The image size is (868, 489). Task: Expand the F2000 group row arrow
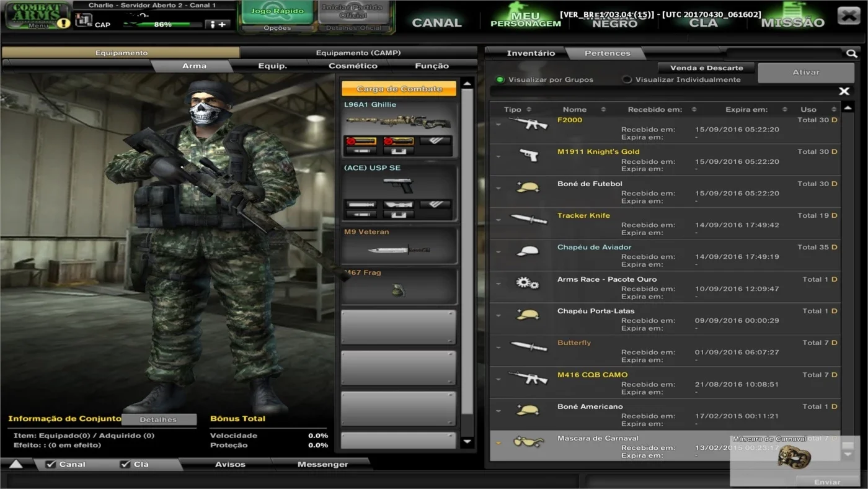click(498, 124)
